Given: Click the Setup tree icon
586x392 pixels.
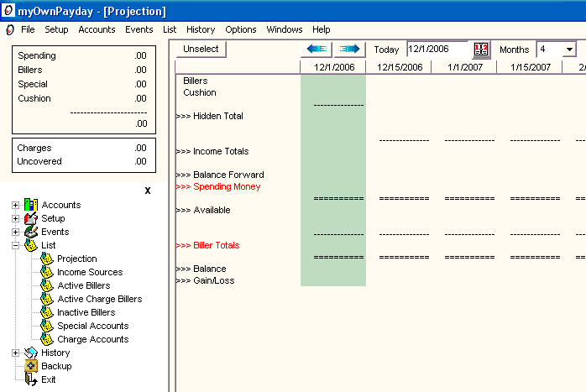Looking at the screenshot, I should click(x=31, y=218).
